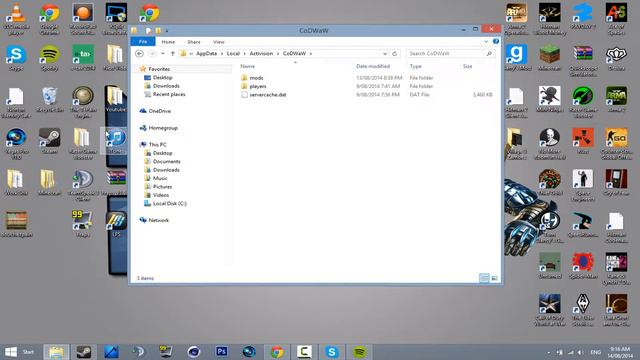The height and width of the screenshot is (360, 640).
Task: Click the Forward navigation arrow
Action: (152, 53)
